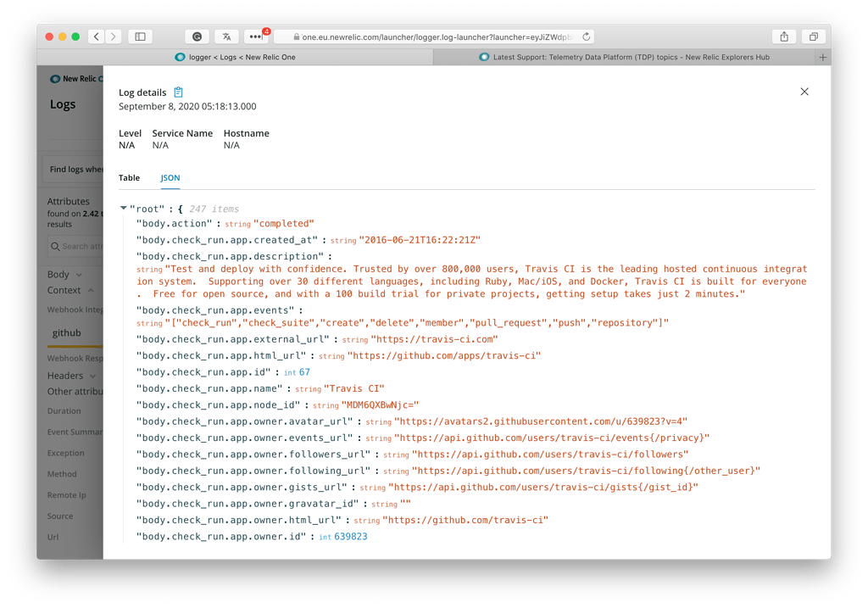Open a new Safari tab

(x=822, y=57)
